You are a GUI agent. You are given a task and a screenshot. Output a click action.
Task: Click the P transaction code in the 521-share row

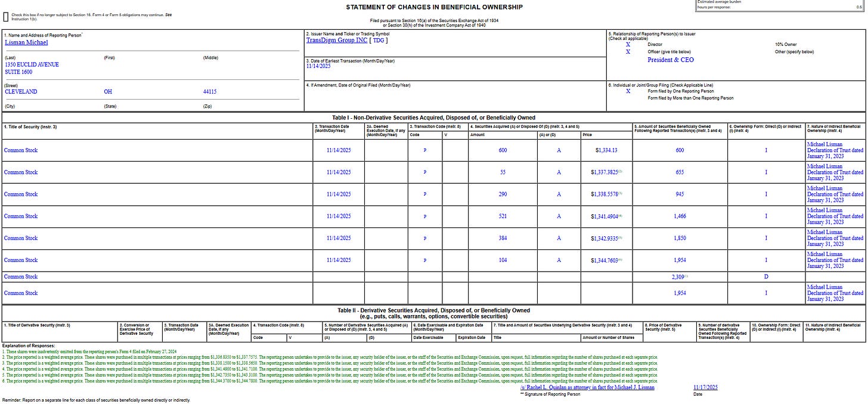pos(425,216)
